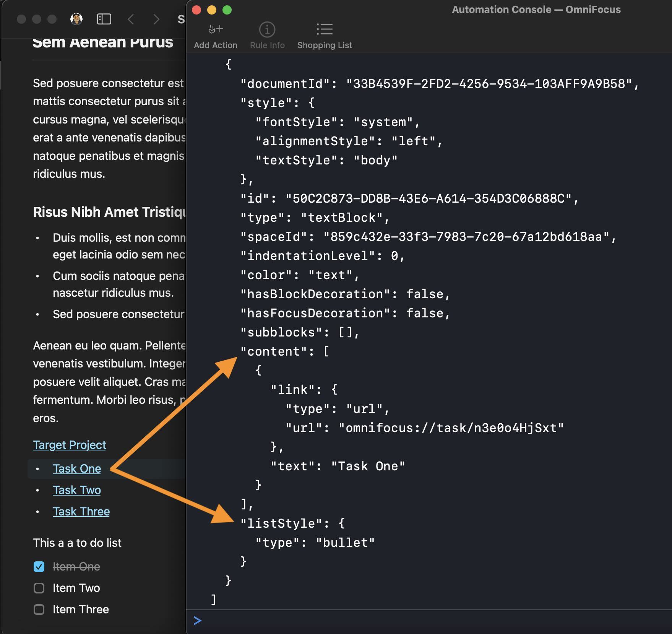Check the Item Three checkbox
The width and height of the screenshot is (672, 634).
[x=39, y=610]
